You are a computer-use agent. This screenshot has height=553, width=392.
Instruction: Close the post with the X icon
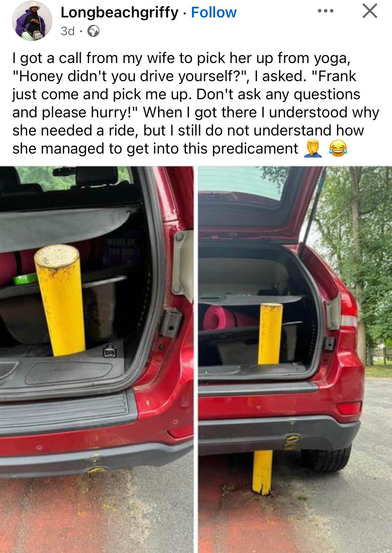click(x=370, y=11)
